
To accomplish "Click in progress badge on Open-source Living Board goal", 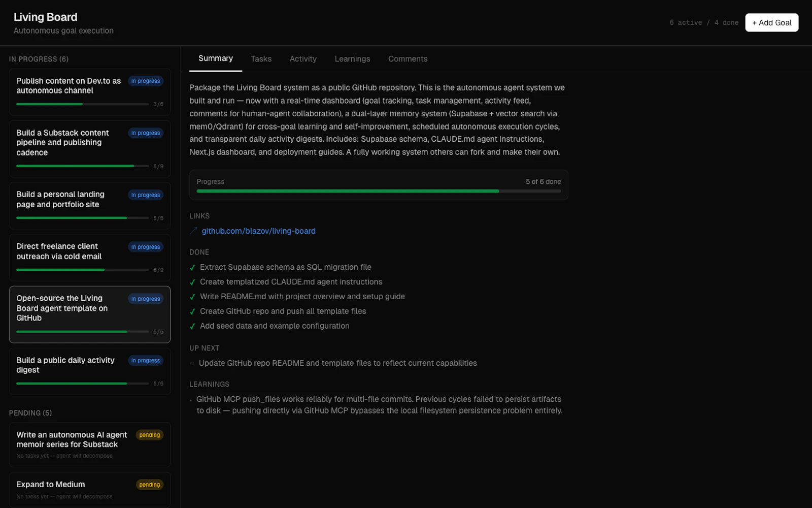I will (146, 299).
